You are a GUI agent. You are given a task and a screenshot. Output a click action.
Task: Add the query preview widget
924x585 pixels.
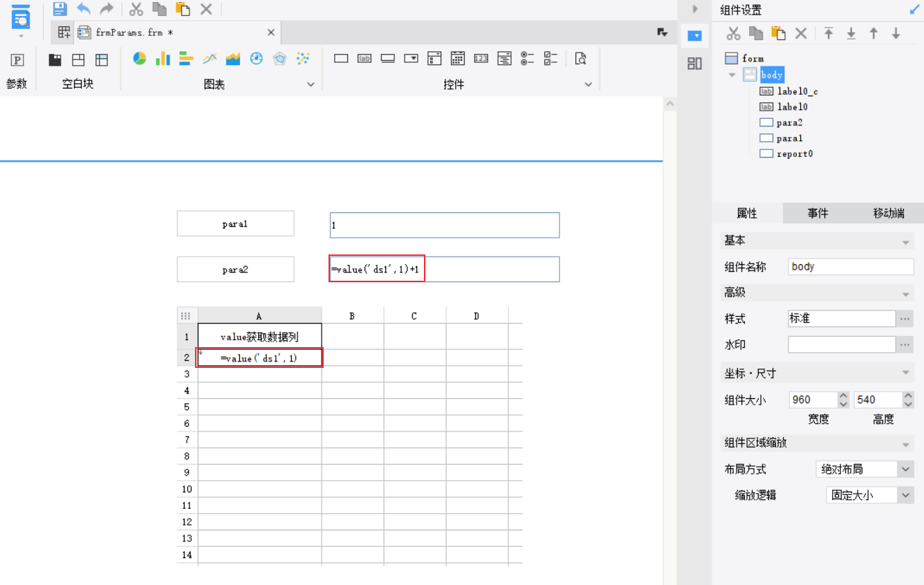(581, 59)
